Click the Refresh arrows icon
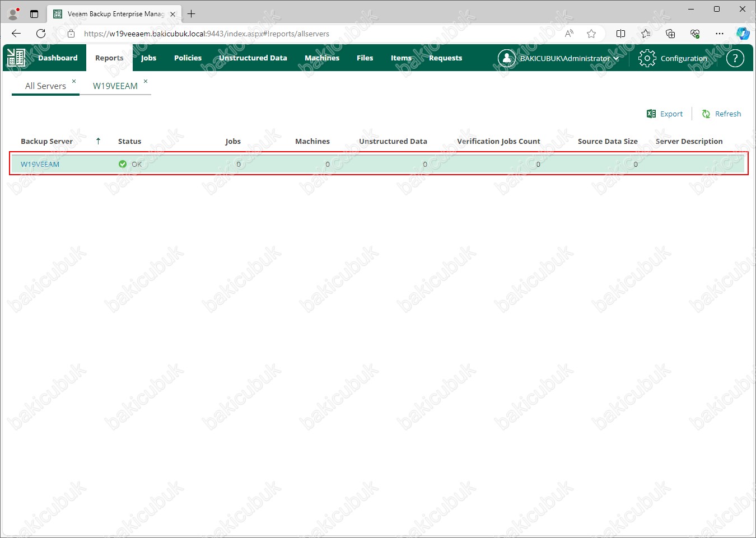 [706, 114]
